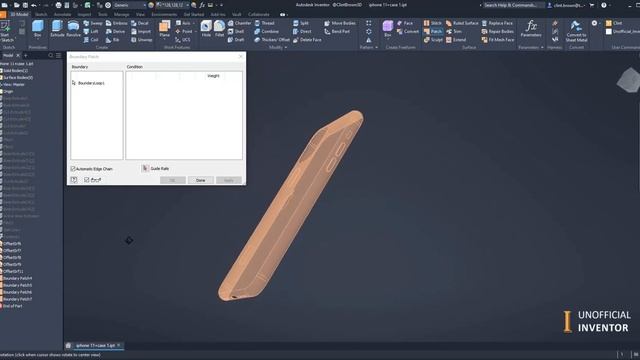Click End of Part marker in browser

(x=12, y=306)
